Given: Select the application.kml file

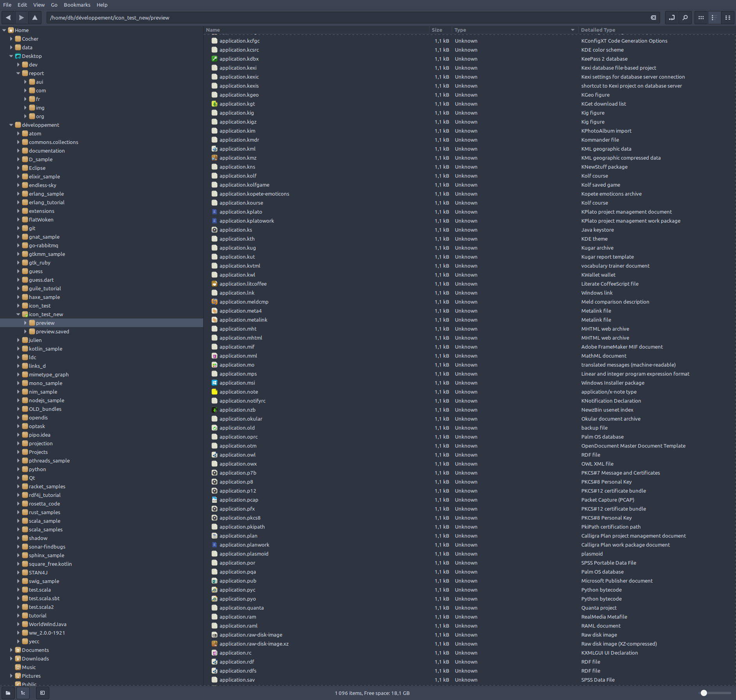Looking at the screenshot, I should (237, 149).
